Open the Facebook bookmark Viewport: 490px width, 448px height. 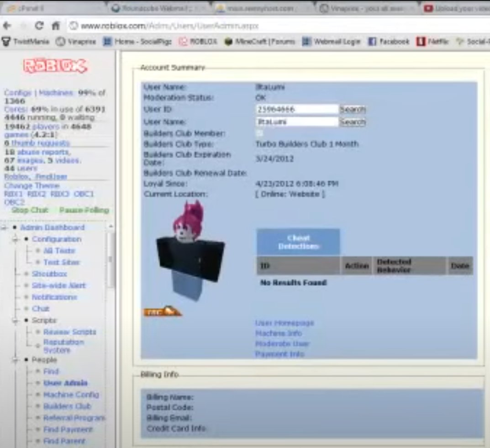[x=389, y=41]
